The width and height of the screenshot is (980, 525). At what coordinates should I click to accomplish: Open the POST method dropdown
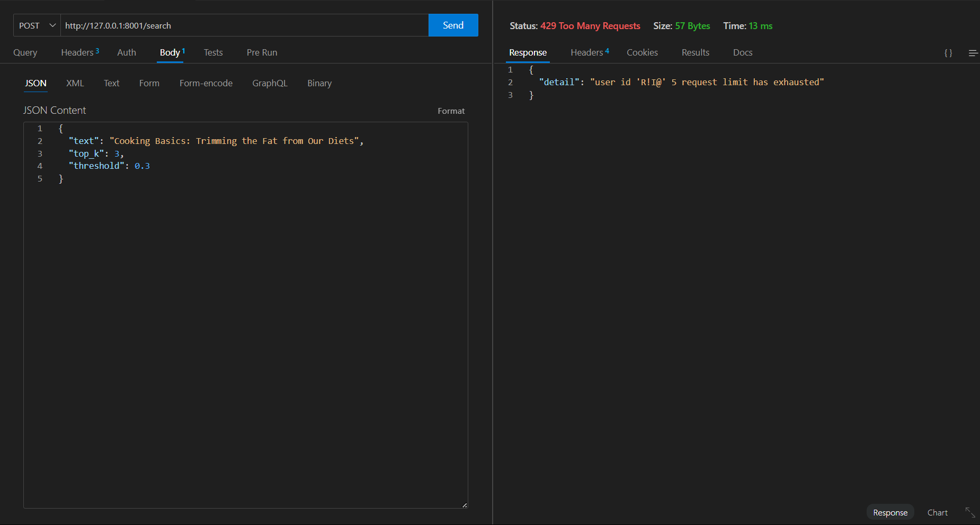pos(37,25)
